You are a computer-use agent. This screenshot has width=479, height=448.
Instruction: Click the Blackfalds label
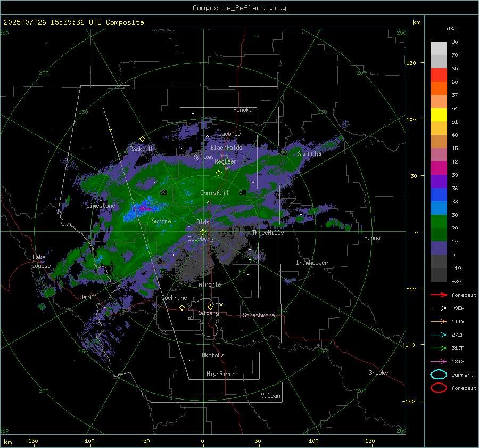(x=226, y=148)
